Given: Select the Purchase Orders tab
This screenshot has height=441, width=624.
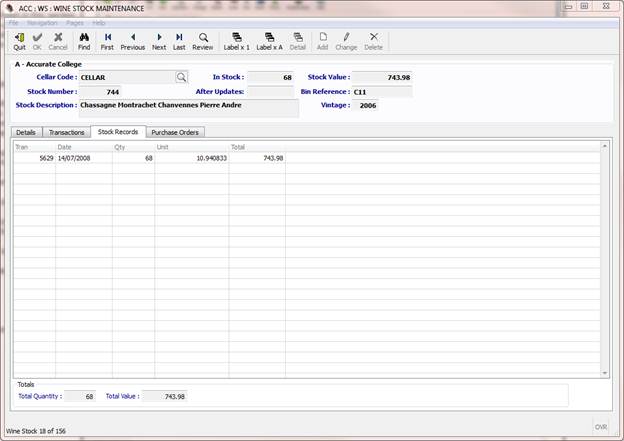Looking at the screenshot, I should coord(176,132).
